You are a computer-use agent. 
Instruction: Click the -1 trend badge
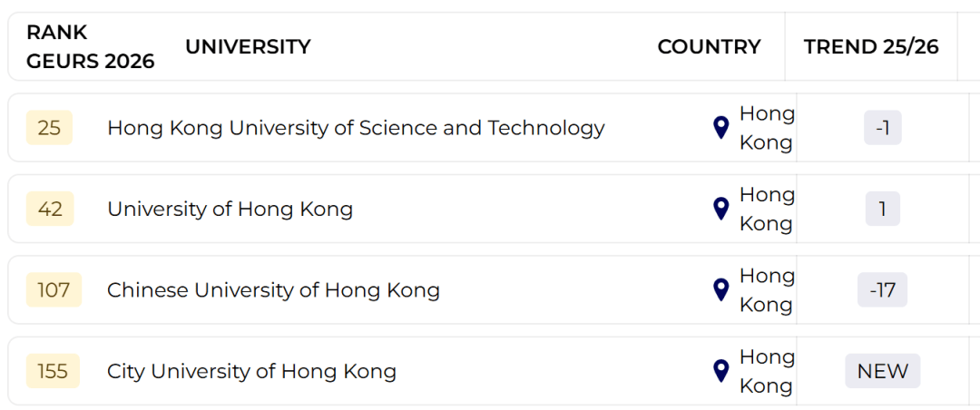click(x=882, y=128)
